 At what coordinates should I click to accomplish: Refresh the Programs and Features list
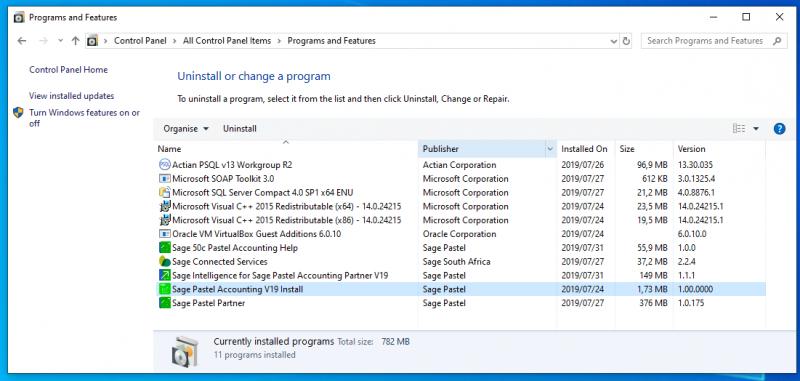[x=627, y=41]
